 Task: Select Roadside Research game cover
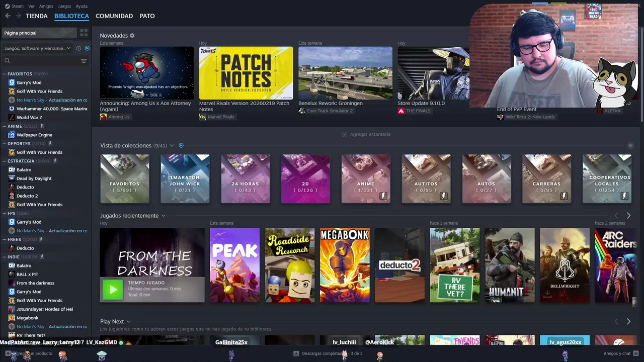coord(290,265)
